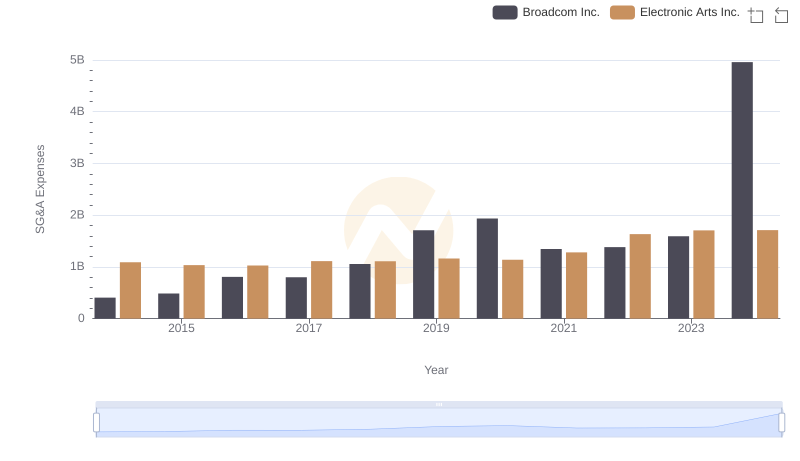Click the Electronic Arts bar for 2020
The height and width of the screenshot is (461, 800).
pos(513,289)
